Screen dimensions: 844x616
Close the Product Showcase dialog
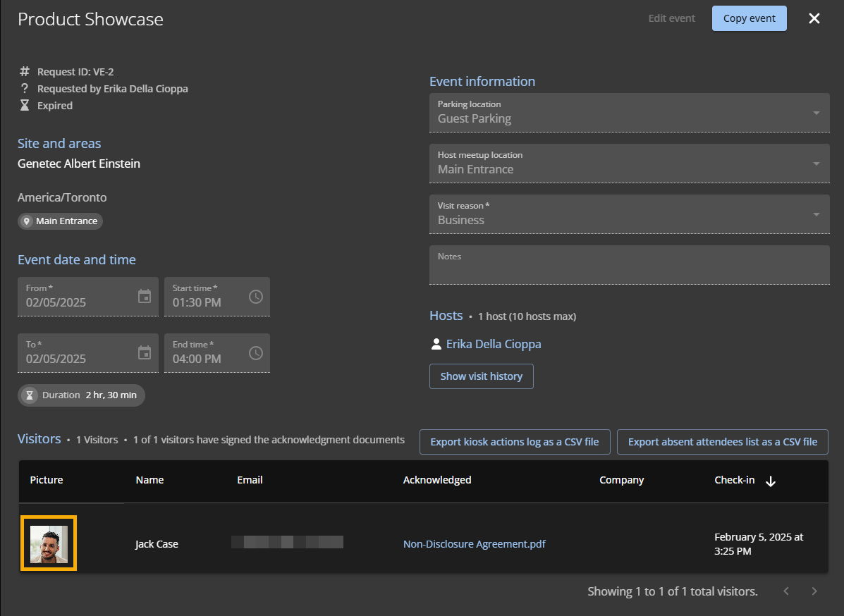(x=814, y=18)
